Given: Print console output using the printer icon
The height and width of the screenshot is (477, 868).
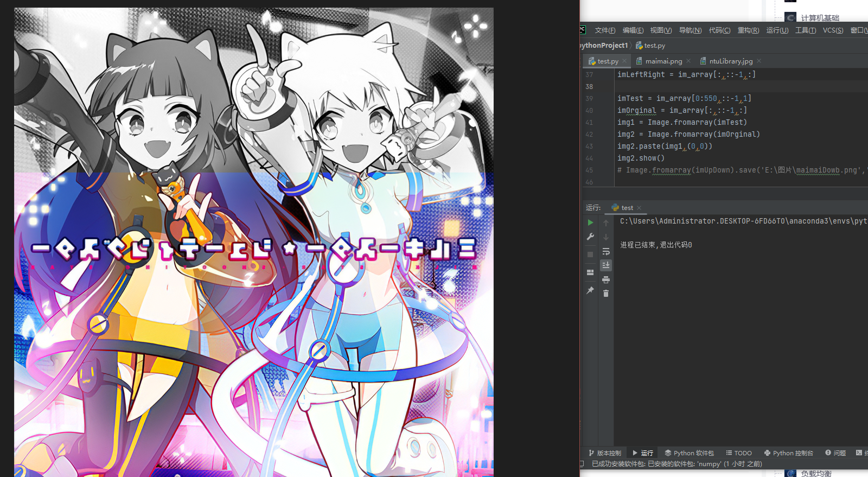Looking at the screenshot, I should pyautogui.click(x=606, y=279).
